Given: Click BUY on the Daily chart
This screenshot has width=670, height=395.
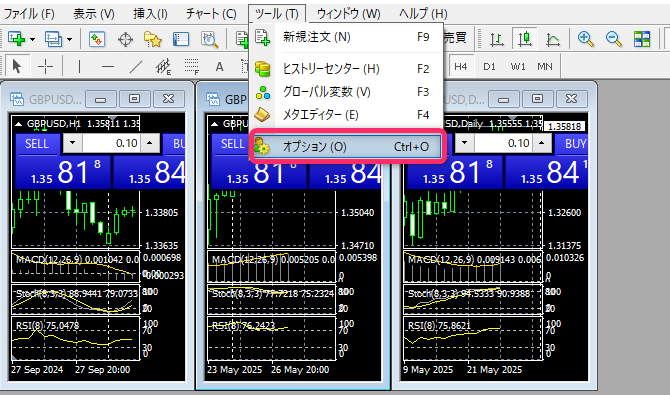Looking at the screenshot, I should click(x=572, y=144).
